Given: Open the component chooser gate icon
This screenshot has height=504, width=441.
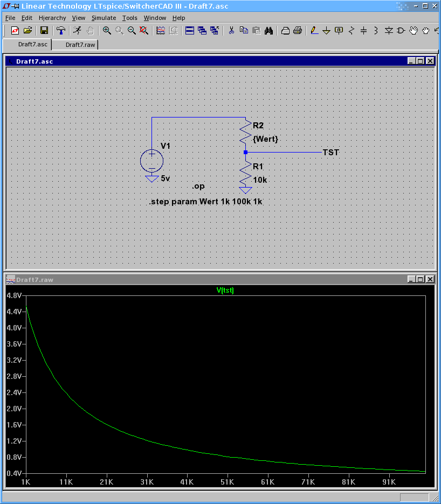Looking at the screenshot, I should click(x=401, y=31).
